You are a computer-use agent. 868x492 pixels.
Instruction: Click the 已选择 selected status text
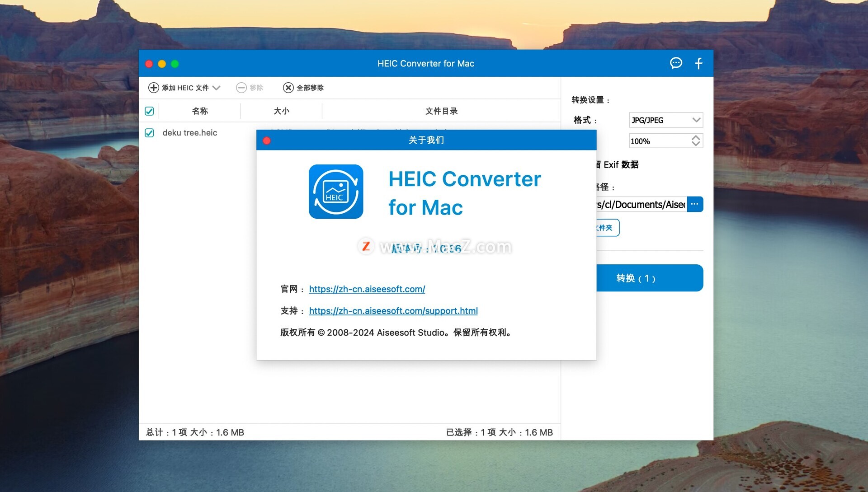click(x=500, y=432)
